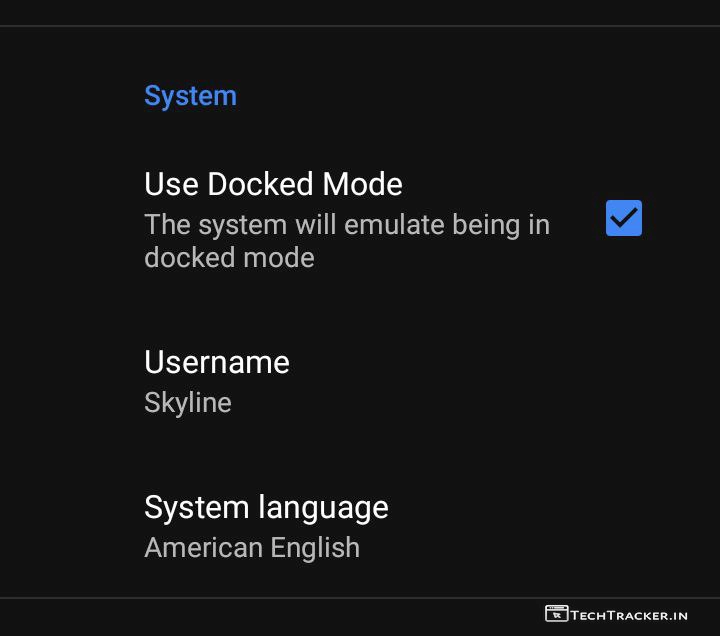Click the checkmark in the blue box
The image size is (720, 636).
click(x=624, y=217)
